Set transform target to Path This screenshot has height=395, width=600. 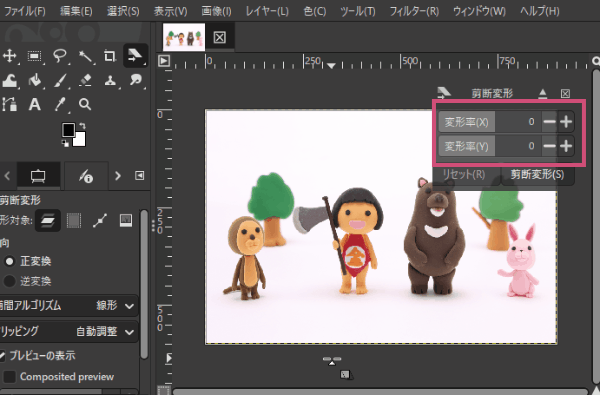pos(100,220)
